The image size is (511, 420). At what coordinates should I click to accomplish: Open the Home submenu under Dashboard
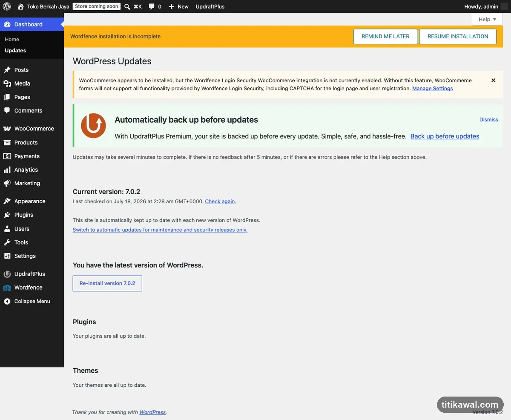tap(12, 39)
